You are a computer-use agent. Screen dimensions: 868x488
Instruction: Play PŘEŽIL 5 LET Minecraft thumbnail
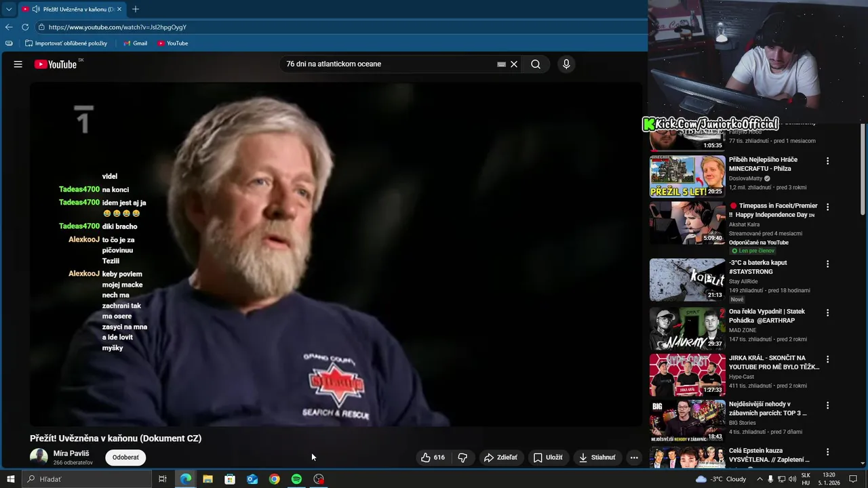687,176
